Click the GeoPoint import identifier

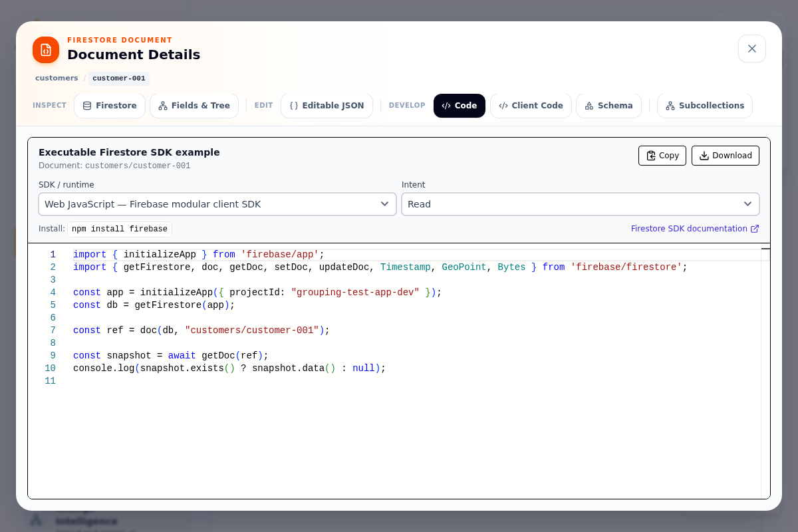click(464, 267)
